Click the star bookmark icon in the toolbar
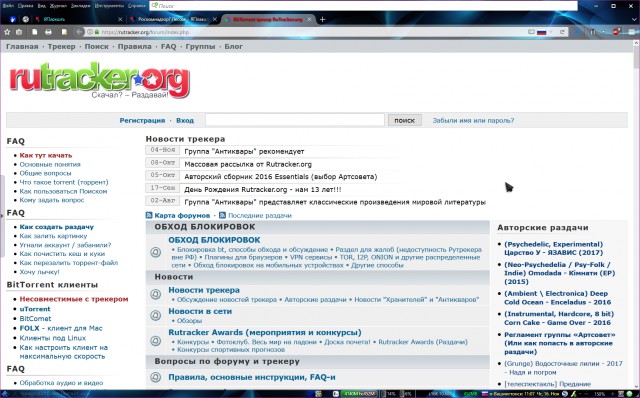 [x=7, y=32]
